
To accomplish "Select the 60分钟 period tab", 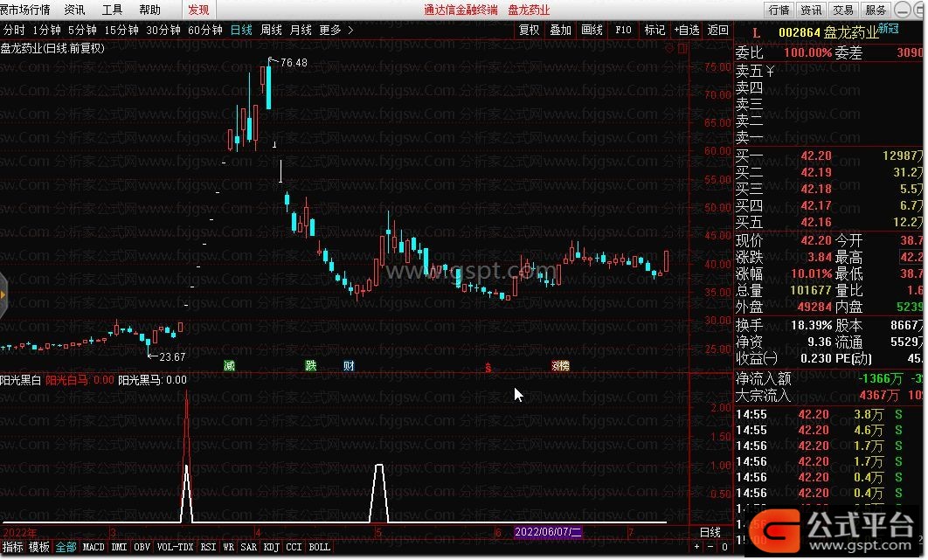I will pyautogui.click(x=205, y=30).
